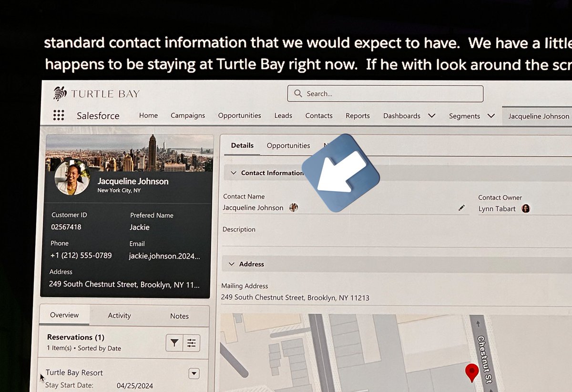This screenshot has width=572, height=392.
Task: Go to Opportunities in navigation bar
Action: click(x=239, y=115)
